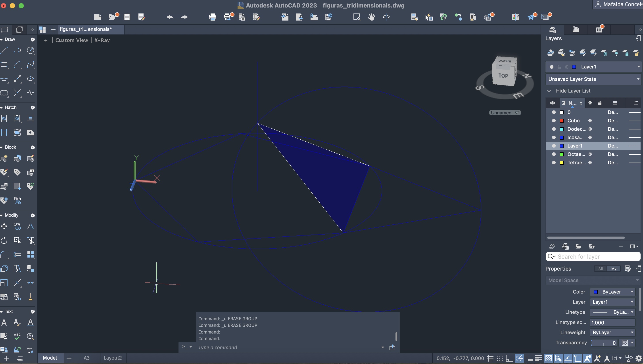
Task: Select the Pan hand tool
Action: tap(371, 17)
